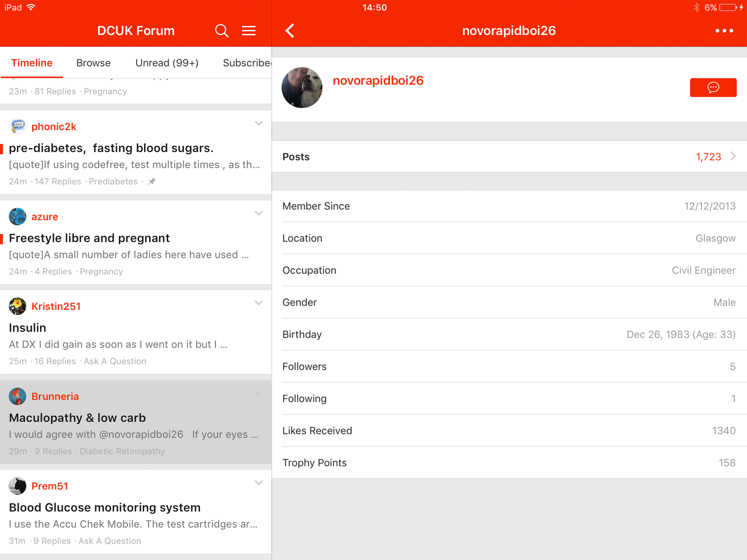Expand options chevron on Prem51 post
The image size is (747, 560).
(259, 483)
